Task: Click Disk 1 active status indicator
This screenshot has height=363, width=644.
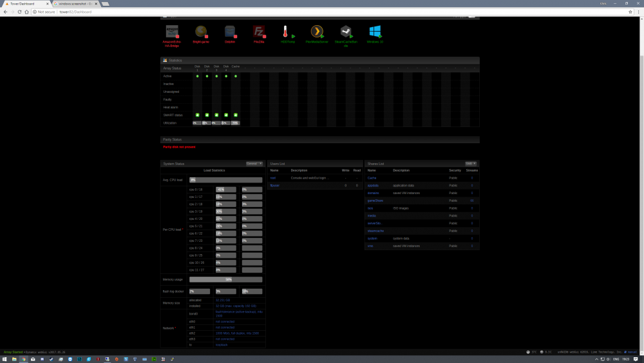Action: 198,76
